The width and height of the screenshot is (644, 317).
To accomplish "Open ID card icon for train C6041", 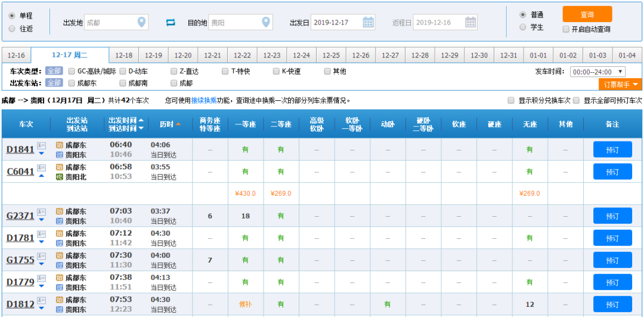I will 42,167.
